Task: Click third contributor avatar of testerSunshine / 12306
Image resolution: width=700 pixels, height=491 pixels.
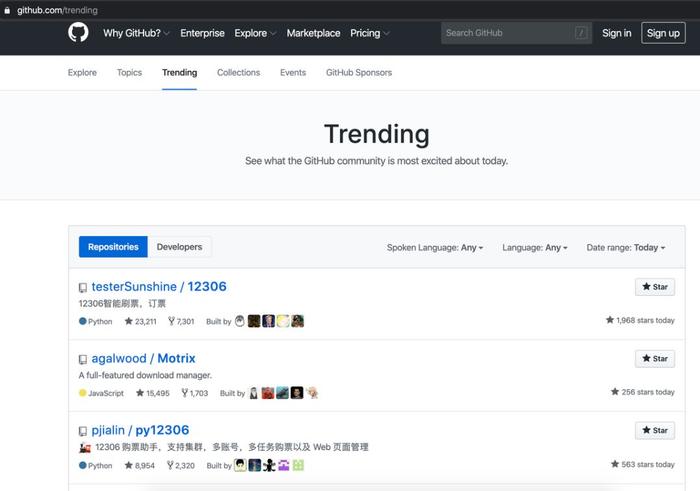Action: [x=268, y=321]
